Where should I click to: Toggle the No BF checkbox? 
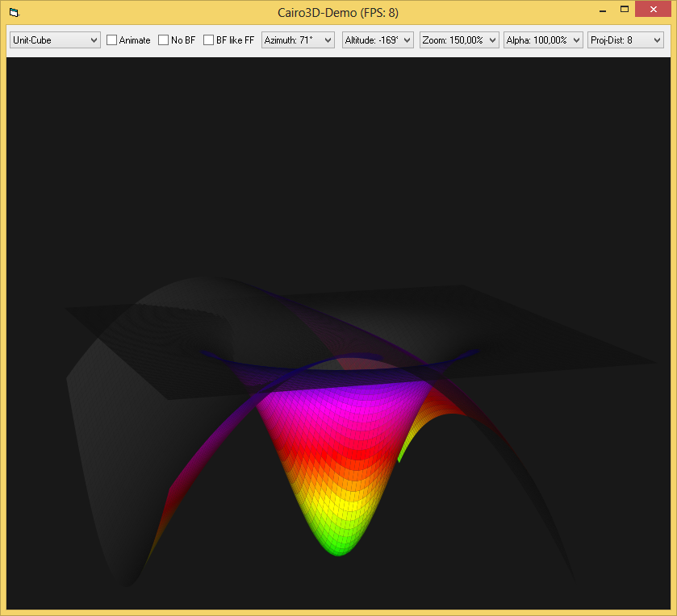click(x=164, y=40)
